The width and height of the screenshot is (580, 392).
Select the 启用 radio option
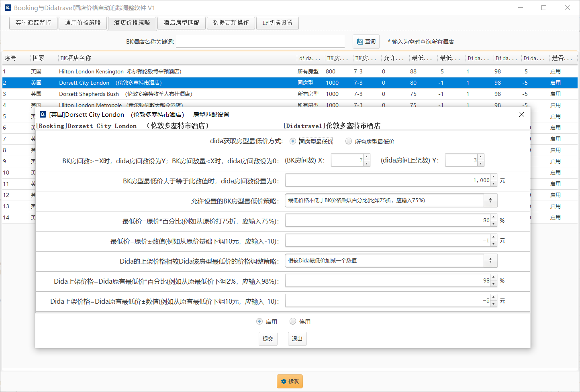(x=259, y=321)
